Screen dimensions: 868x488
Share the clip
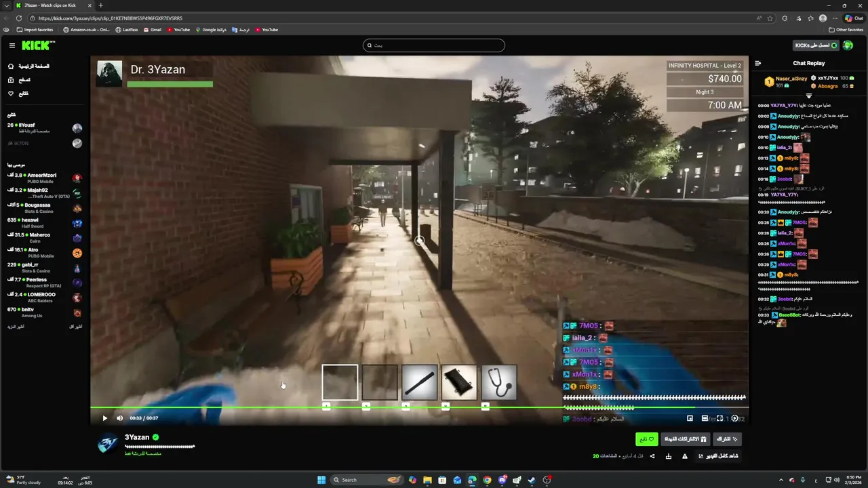[x=652, y=456]
